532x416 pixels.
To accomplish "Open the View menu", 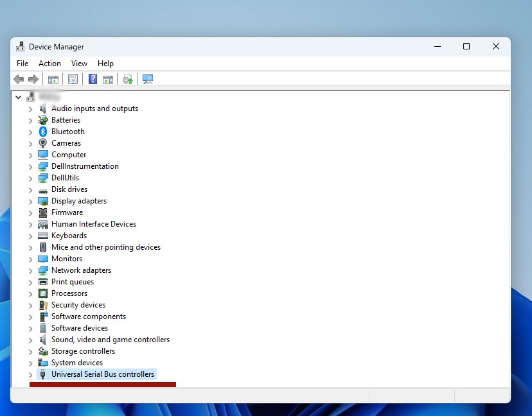I will (x=79, y=63).
